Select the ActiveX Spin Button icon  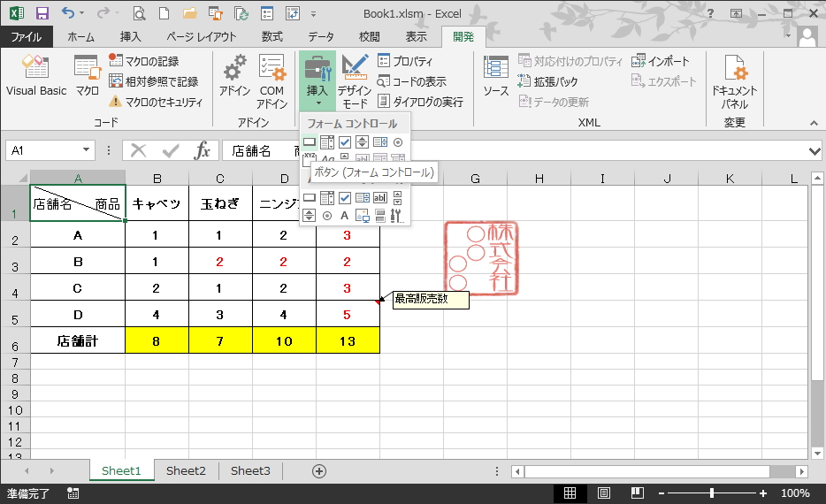(x=310, y=216)
